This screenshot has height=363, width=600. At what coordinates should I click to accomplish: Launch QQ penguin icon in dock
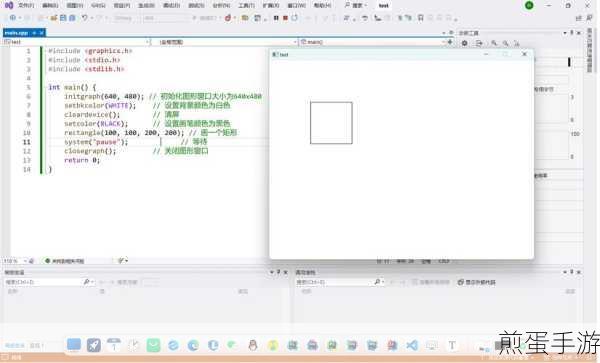pos(253,345)
